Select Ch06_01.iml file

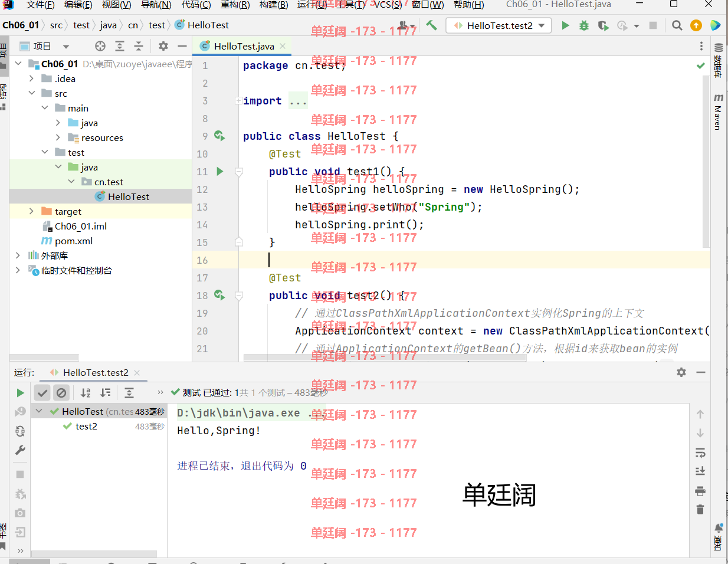click(x=81, y=226)
